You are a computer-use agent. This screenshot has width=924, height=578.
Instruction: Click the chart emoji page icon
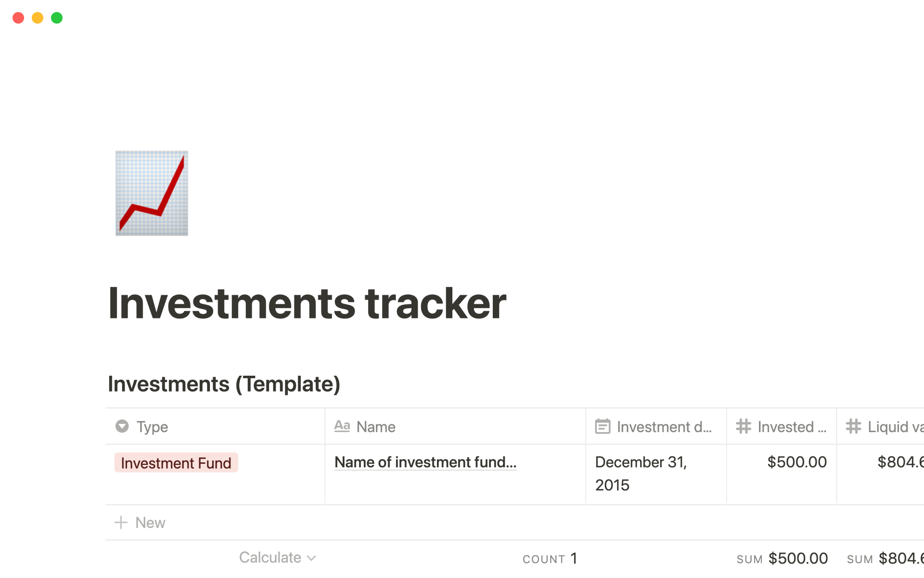[x=151, y=193]
